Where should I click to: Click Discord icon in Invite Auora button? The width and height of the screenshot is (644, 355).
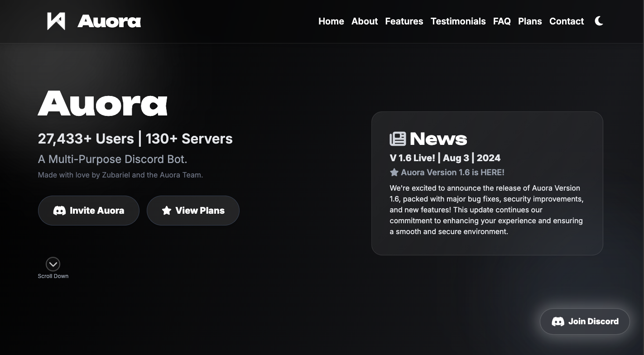click(59, 211)
